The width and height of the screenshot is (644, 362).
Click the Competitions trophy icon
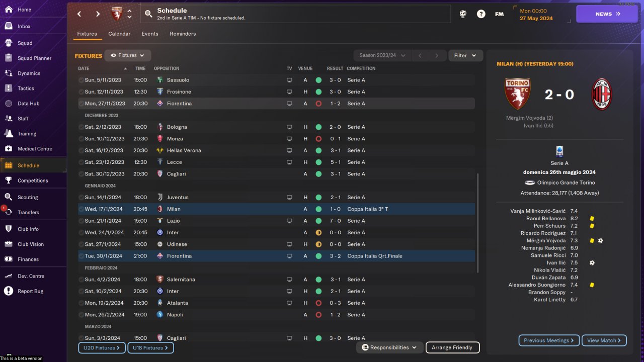click(x=9, y=180)
